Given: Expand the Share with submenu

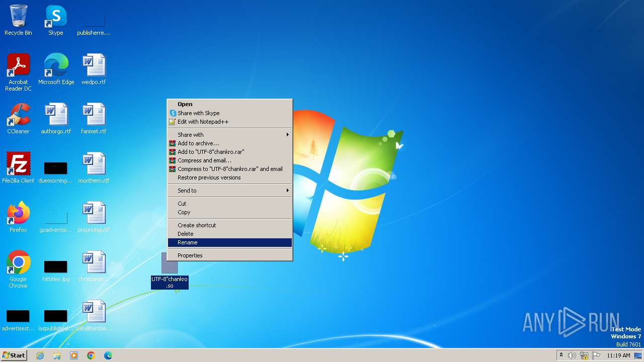Looking at the screenshot, I should coord(229,135).
